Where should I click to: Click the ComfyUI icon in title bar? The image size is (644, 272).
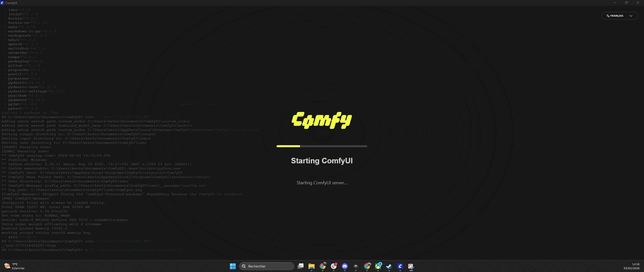(x=2, y=3)
